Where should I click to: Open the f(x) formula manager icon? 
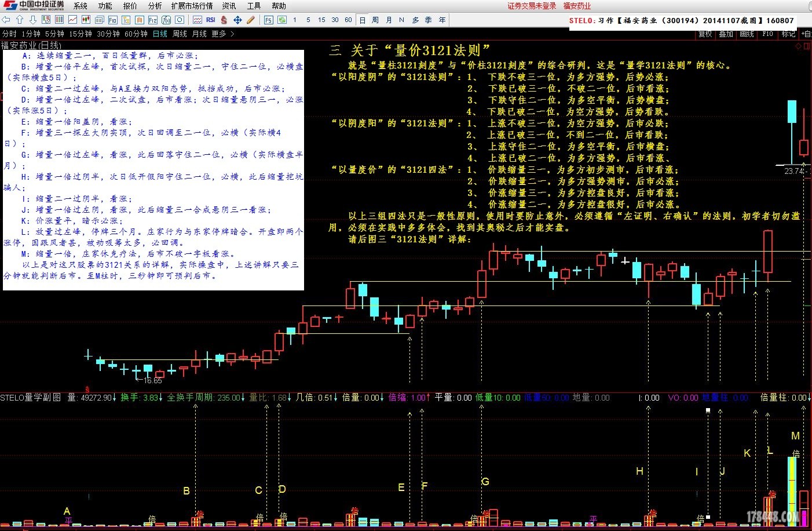tap(166, 20)
